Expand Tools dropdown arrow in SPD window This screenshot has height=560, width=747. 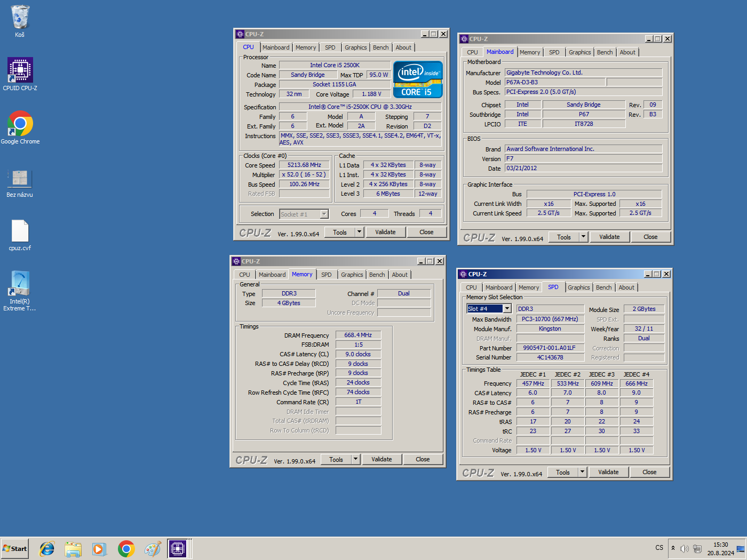pyautogui.click(x=582, y=472)
